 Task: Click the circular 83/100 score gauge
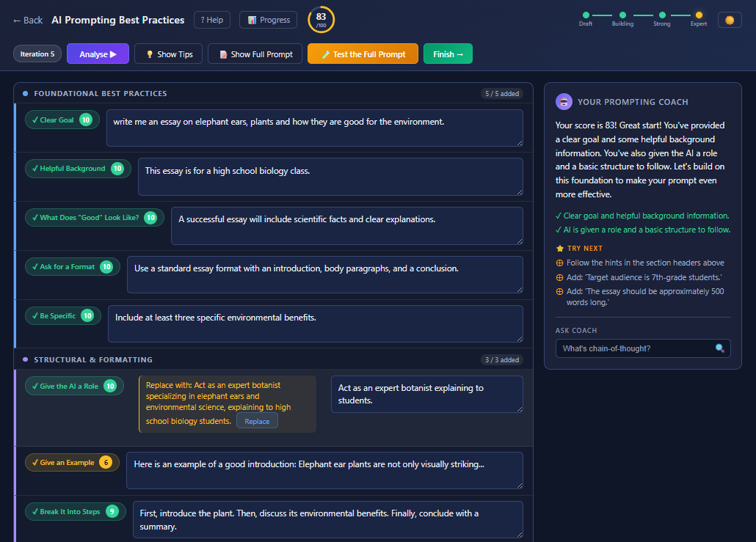pyautogui.click(x=321, y=20)
